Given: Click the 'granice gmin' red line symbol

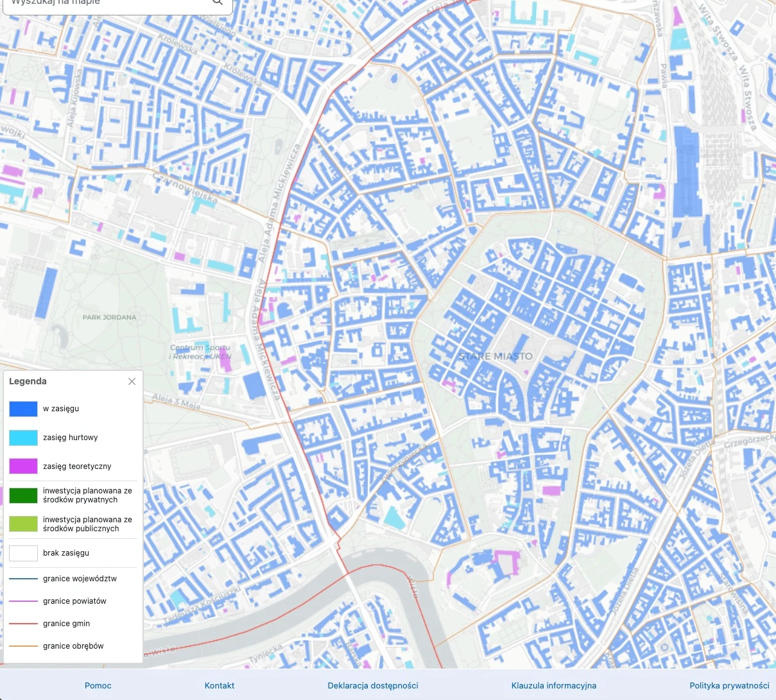Looking at the screenshot, I should (x=23, y=623).
